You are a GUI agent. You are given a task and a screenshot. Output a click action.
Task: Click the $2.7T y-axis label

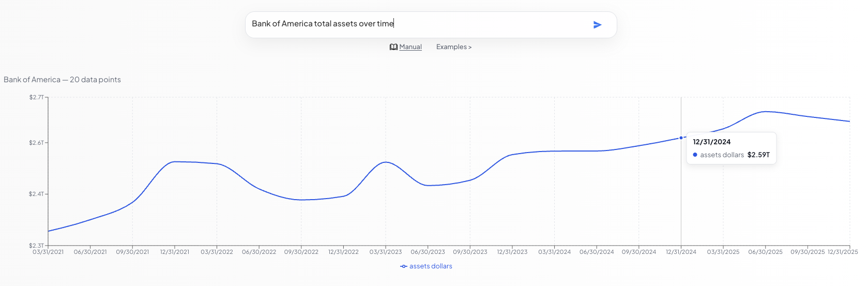pyautogui.click(x=36, y=97)
